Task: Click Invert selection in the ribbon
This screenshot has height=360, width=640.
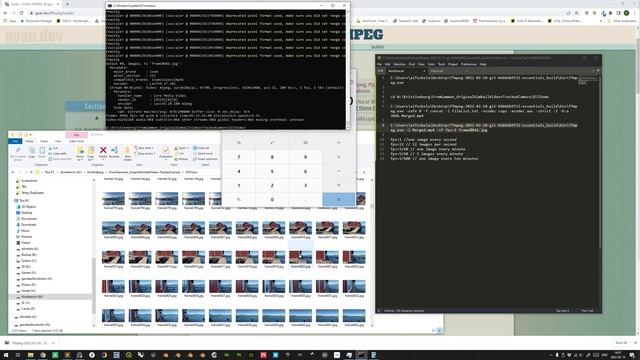Action: click(x=205, y=159)
